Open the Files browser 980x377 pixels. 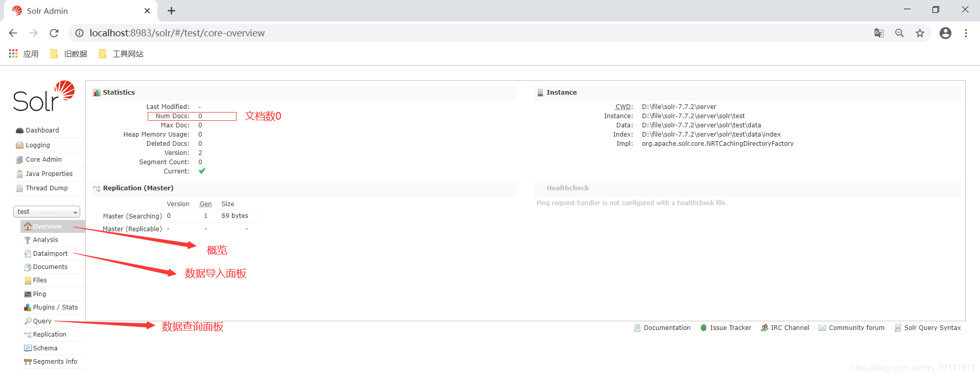click(x=40, y=280)
